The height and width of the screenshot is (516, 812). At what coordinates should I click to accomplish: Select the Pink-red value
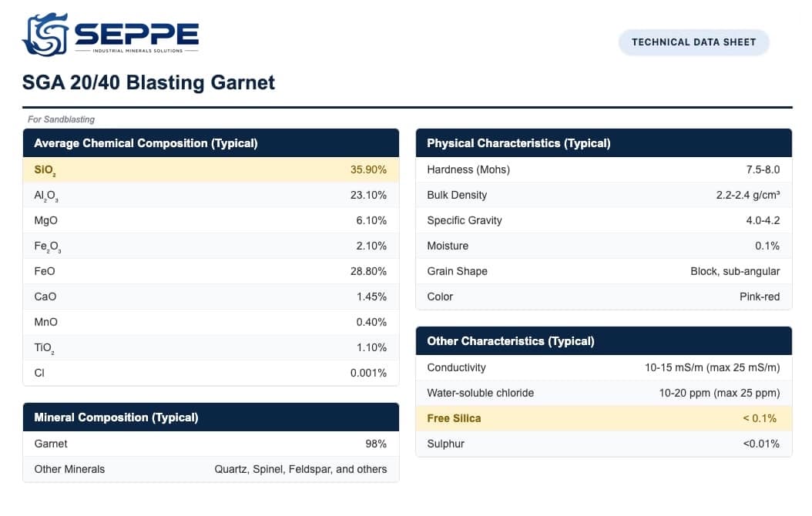pyautogui.click(x=760, y=297)
